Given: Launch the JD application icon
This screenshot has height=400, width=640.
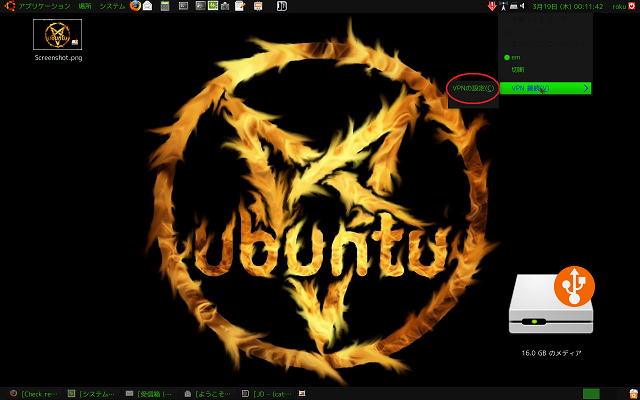Looking at the screenshot, I should 282,6.
